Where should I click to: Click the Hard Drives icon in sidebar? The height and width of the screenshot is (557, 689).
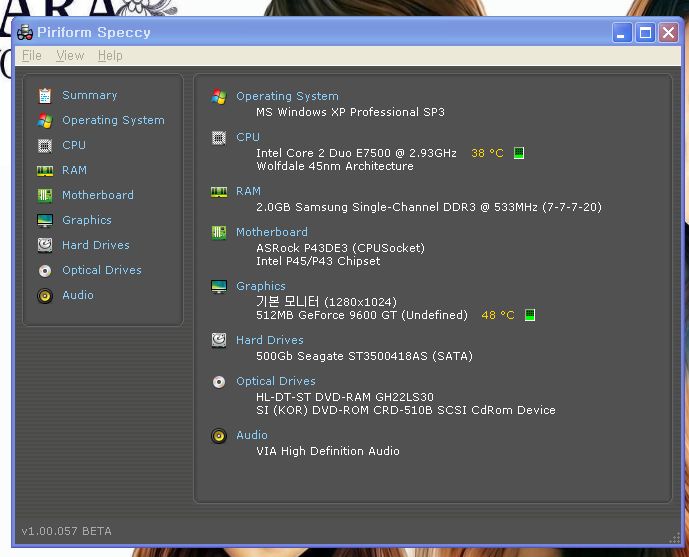pyautogui.click(x=45, y=245)
